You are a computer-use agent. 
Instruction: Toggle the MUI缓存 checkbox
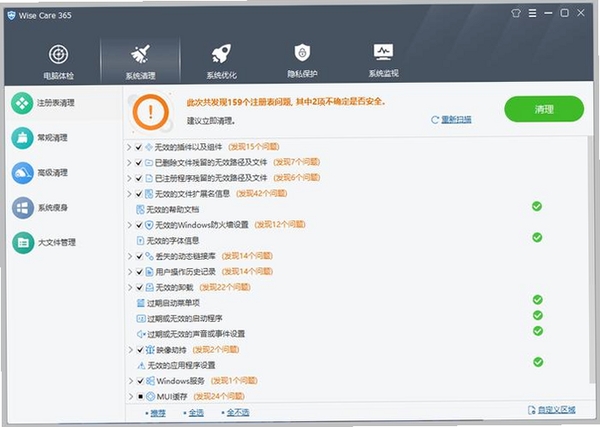point(140,396)
